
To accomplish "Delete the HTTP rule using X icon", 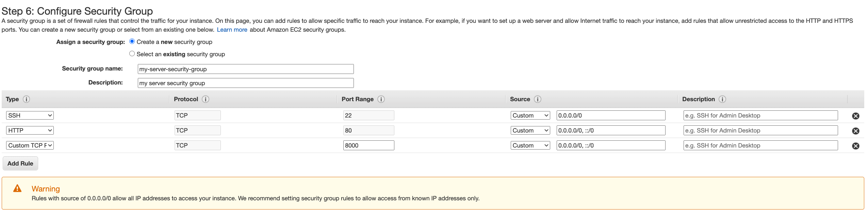I will click(855, 131).
